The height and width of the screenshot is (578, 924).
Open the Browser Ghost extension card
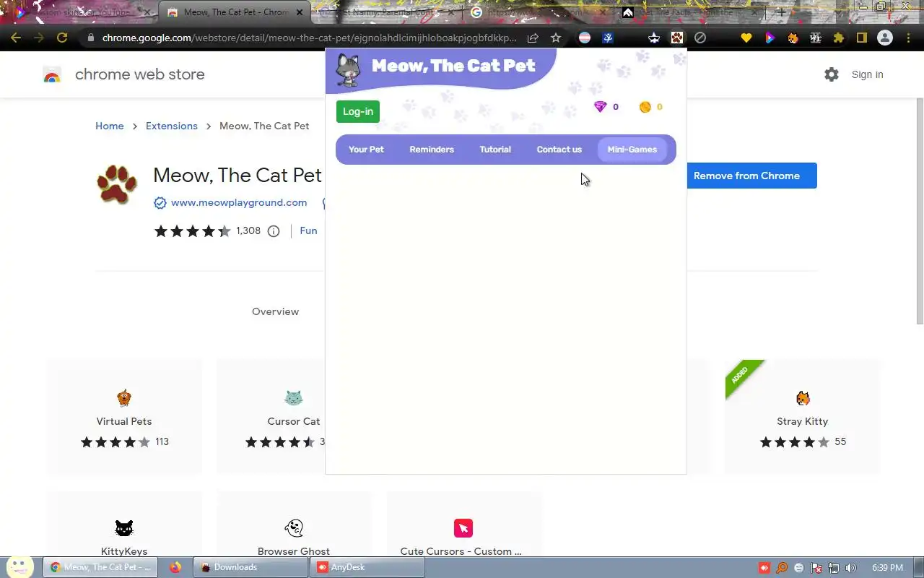(x=294, y=524)
